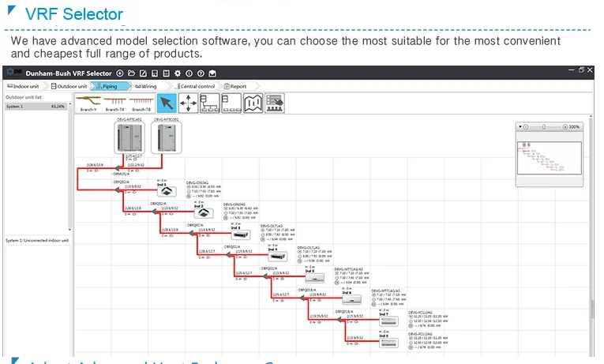Image resolution: width=604 pixels, height=364 pixels.
Task: Choose the four-way move pan tool
Action: (188, 103)
